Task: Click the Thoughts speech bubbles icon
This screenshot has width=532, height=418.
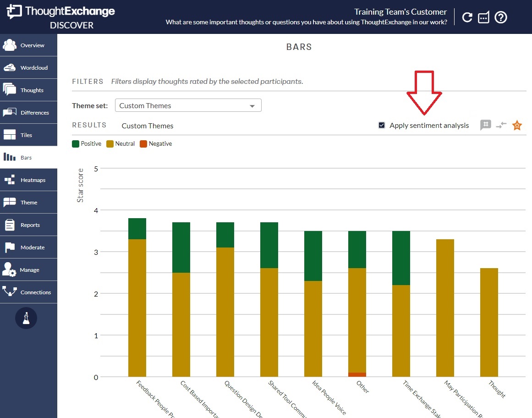Action: coord(10,89)
